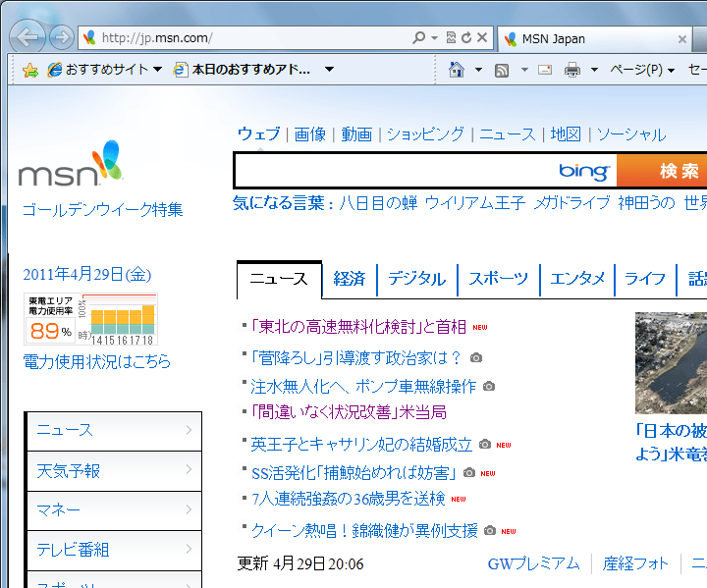Open headline 「間違いなく状況改善」米当局

point(348,412)
